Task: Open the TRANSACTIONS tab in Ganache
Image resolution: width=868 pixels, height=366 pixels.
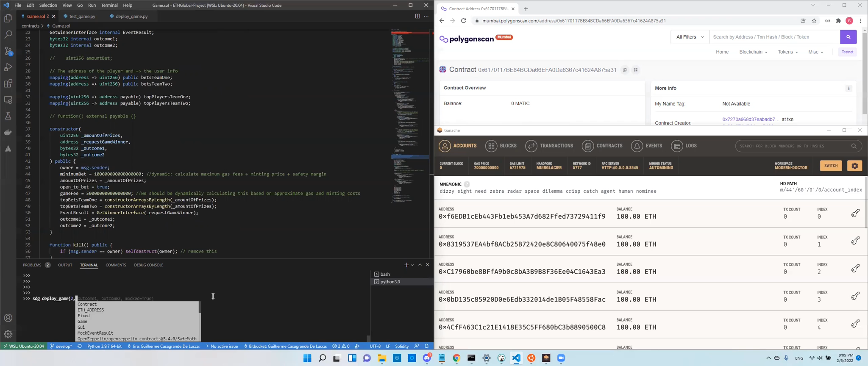Action: click(549, 146)
